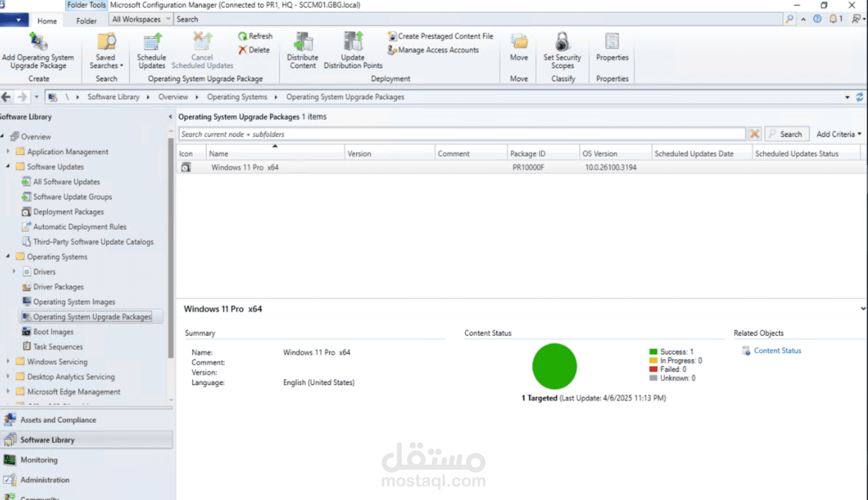Click Add Operating System Upgrade Package icon
This screenshot has width=868, height=500.
tap(38, 42)
